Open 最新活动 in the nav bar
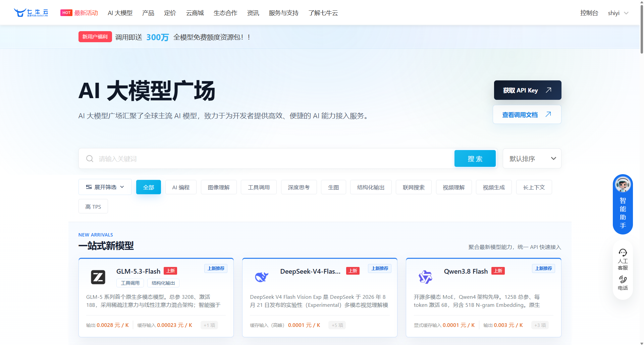This screenshot has height=345, width=644. [86, 13]
